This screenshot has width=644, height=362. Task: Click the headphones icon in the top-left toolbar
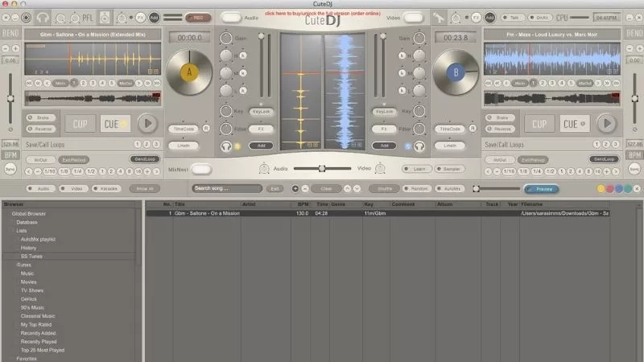click(43, 18)
